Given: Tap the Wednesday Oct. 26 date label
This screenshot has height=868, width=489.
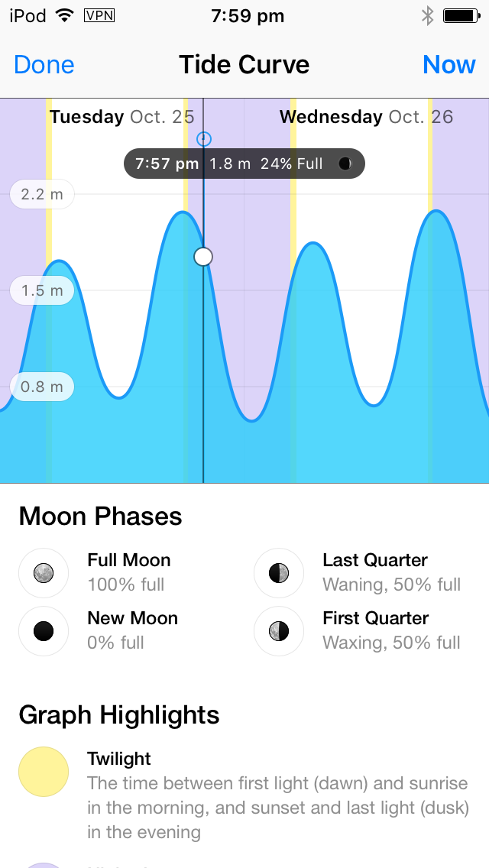Looking at the screenshot, I should 366,117.
